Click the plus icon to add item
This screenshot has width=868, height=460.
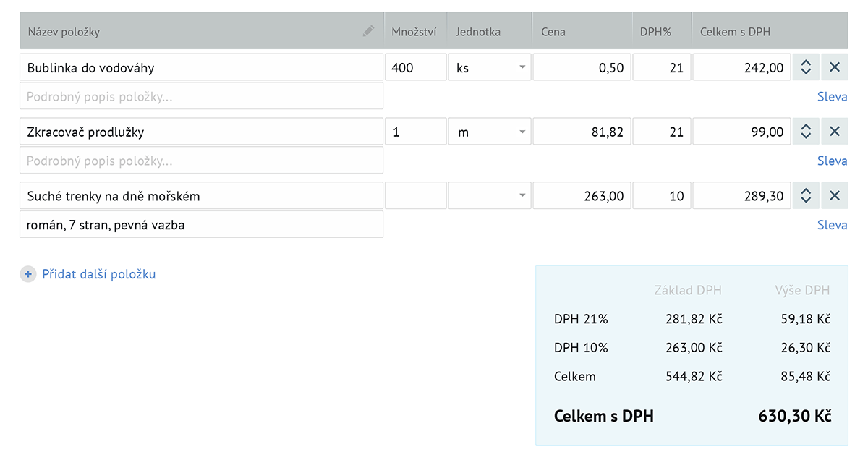pos(27,274)
